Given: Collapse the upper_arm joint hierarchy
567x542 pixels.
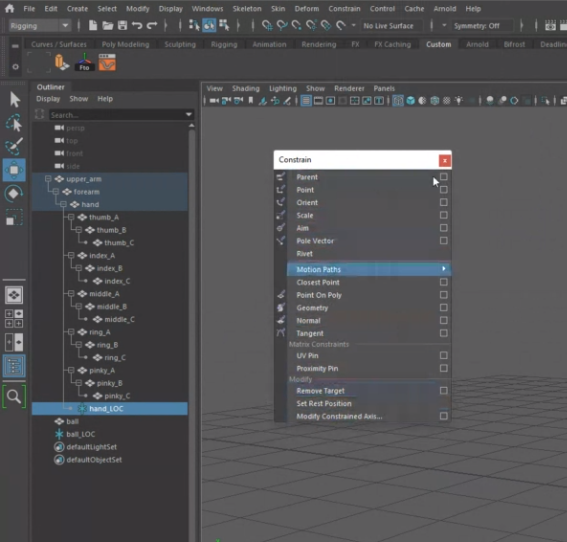Looking at the screenshot, I should [48, 179].
